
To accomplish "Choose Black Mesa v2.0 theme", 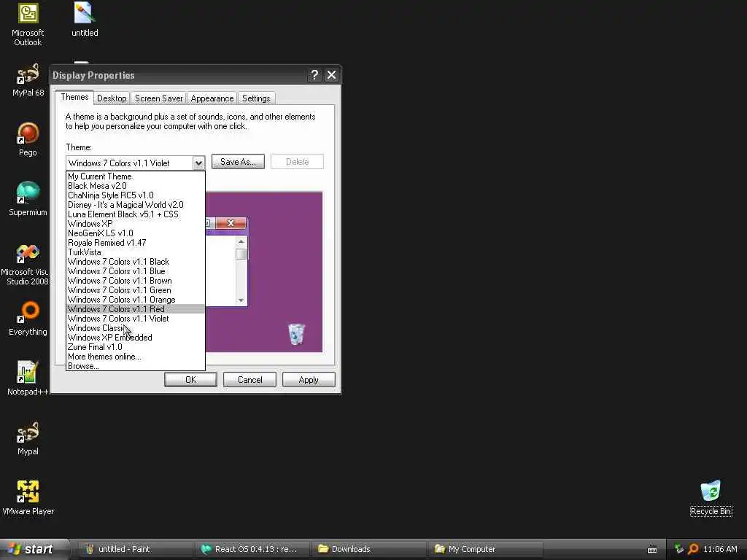I will [136, 186].
